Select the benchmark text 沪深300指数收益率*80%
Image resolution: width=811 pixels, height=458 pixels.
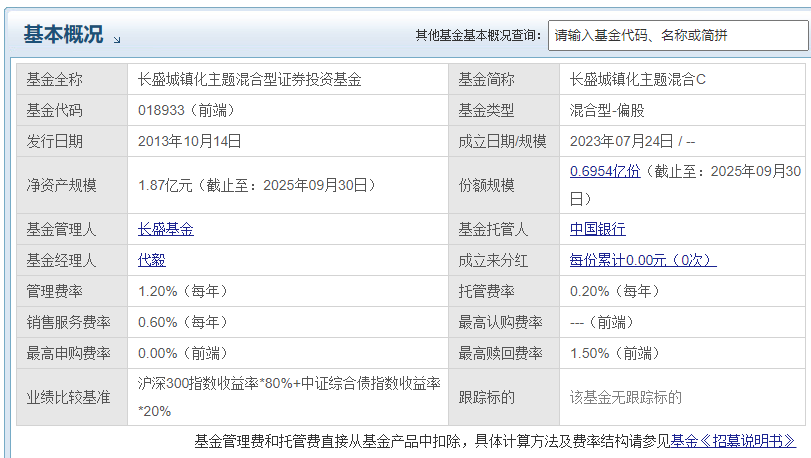pyautogui.click(x=215, y=383)
